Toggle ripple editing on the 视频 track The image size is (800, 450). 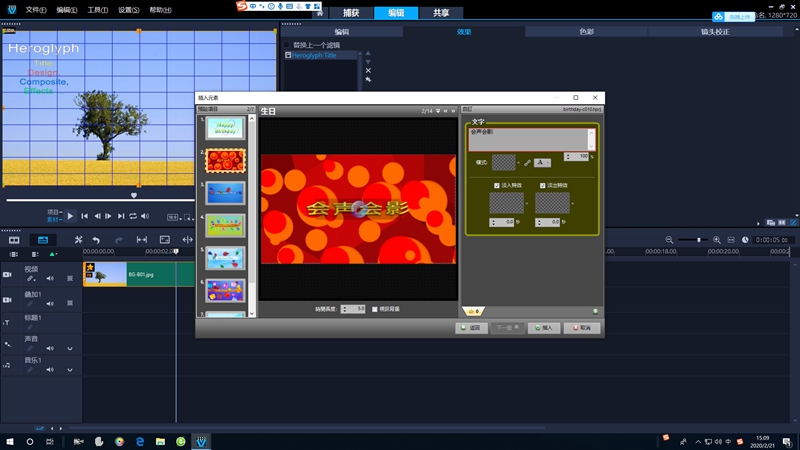(x=31, y=279)
